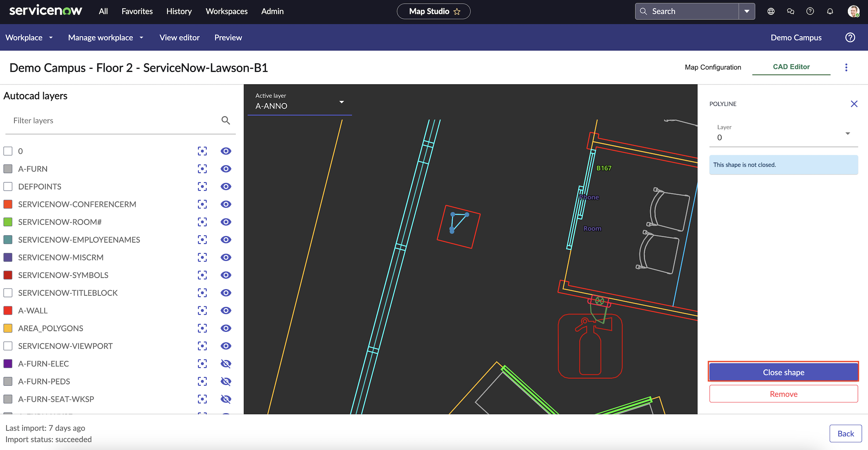Show the A-FURN-PEDS layer

tap(226, 382)
